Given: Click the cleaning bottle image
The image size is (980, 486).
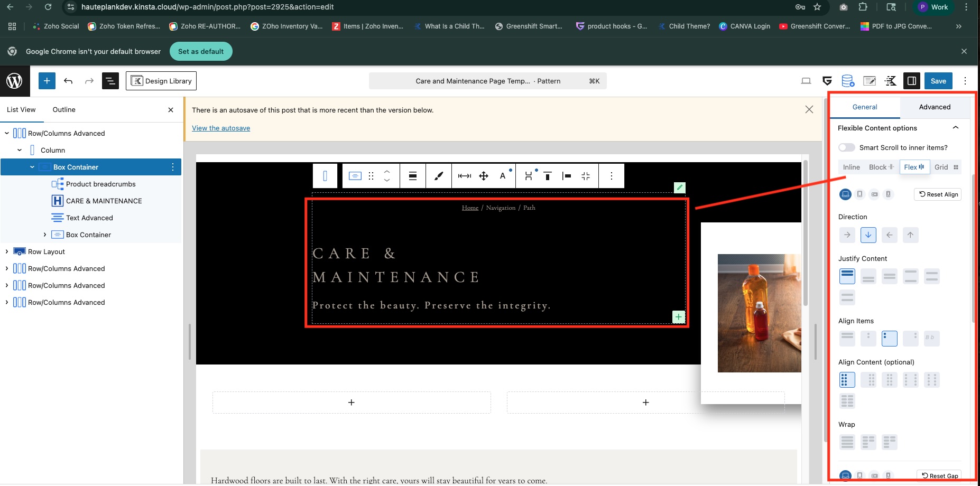Looking at the screenshot, I should point(759,313).
